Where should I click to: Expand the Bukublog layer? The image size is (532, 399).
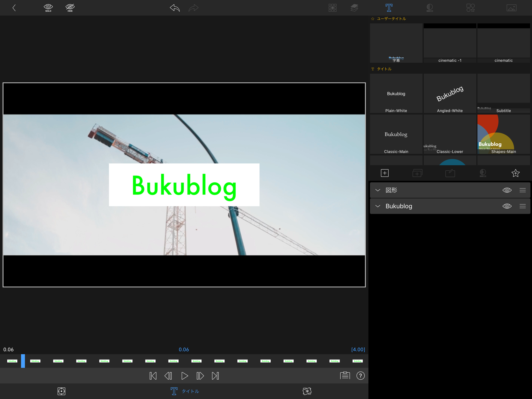click(378, 206)
